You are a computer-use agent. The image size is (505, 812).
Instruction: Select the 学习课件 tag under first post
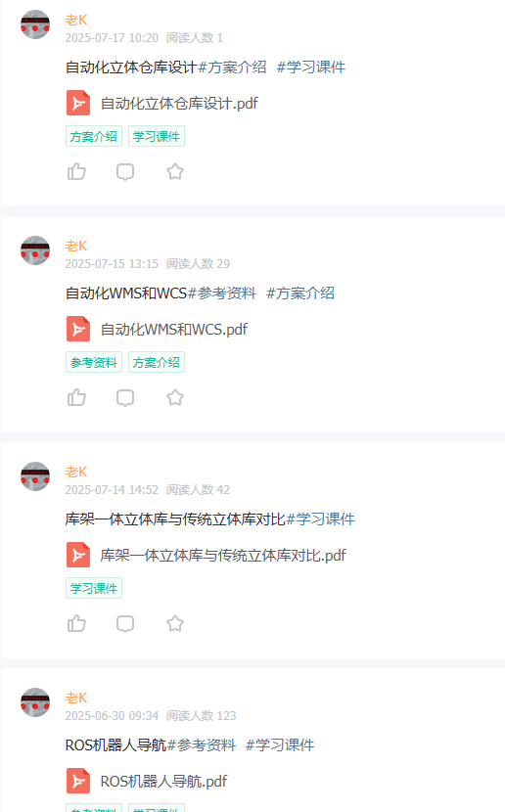[x=157, y=136]
